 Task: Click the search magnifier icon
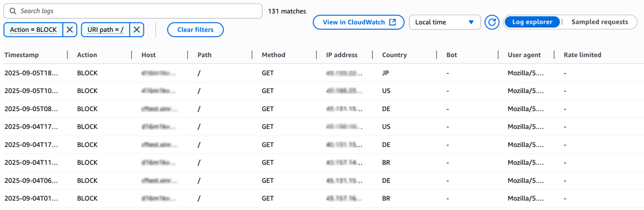click(x=13, y=11)
